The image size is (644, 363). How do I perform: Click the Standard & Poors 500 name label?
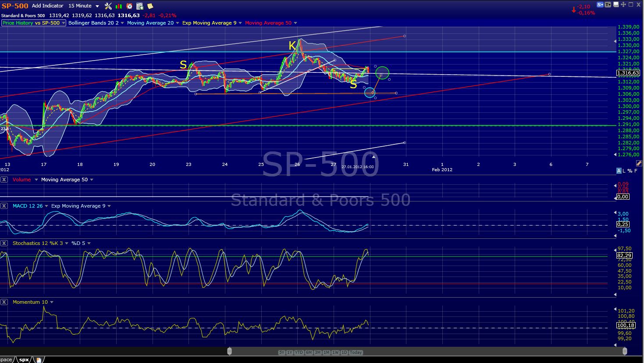point(23,16)
